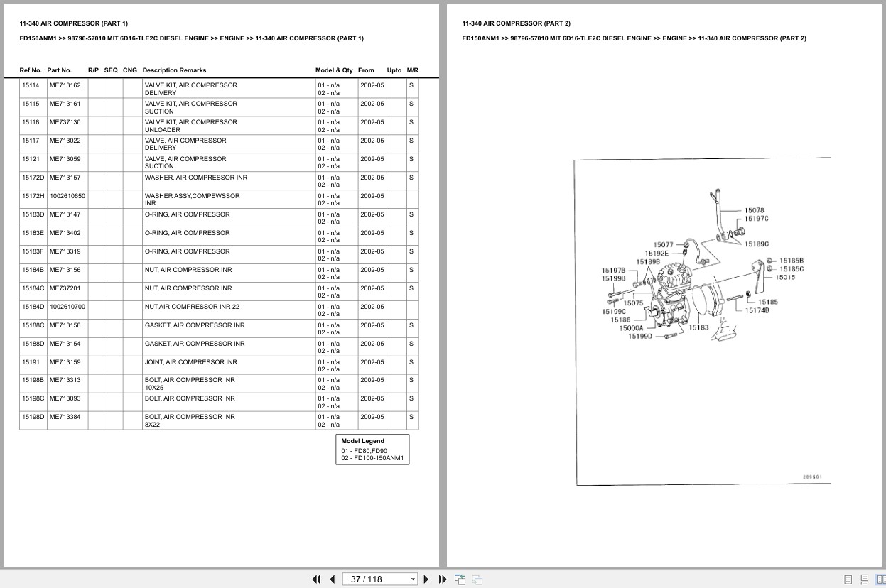Click the Model & Qty column header
The height and width of the screenshot is (588, 886).
334,70
